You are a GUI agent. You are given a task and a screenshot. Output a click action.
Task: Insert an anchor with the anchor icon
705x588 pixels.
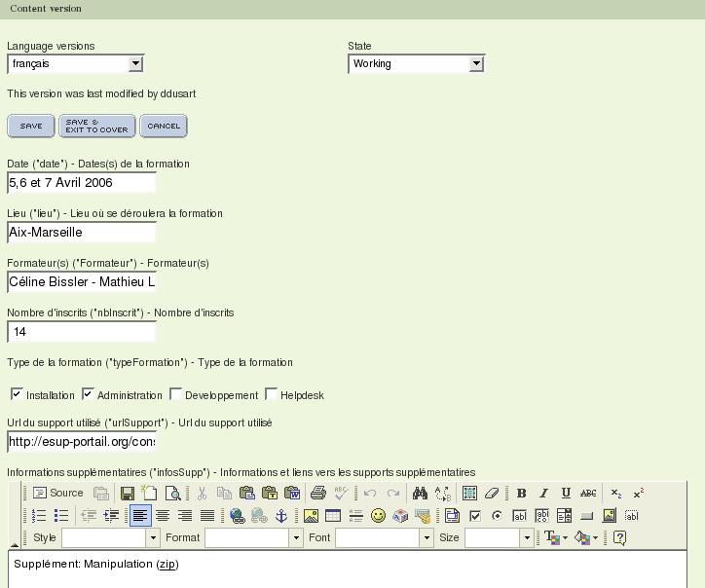point(281,516)
